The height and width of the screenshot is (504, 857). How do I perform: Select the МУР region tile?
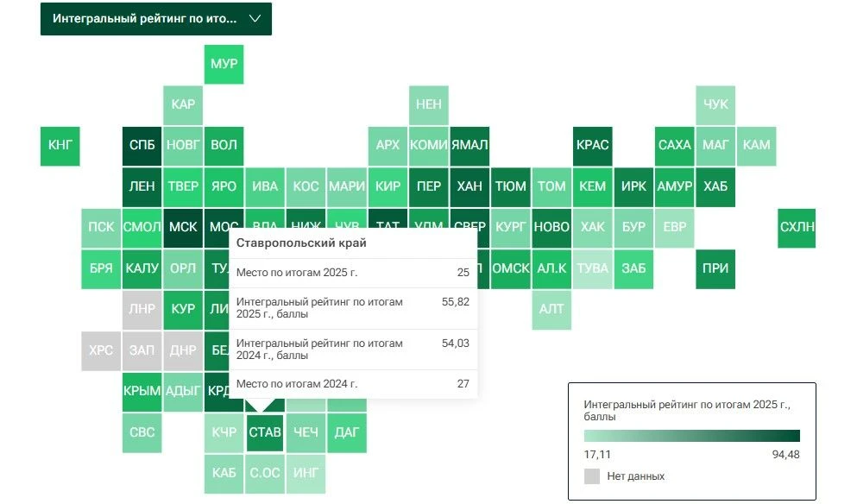(224, 64)
